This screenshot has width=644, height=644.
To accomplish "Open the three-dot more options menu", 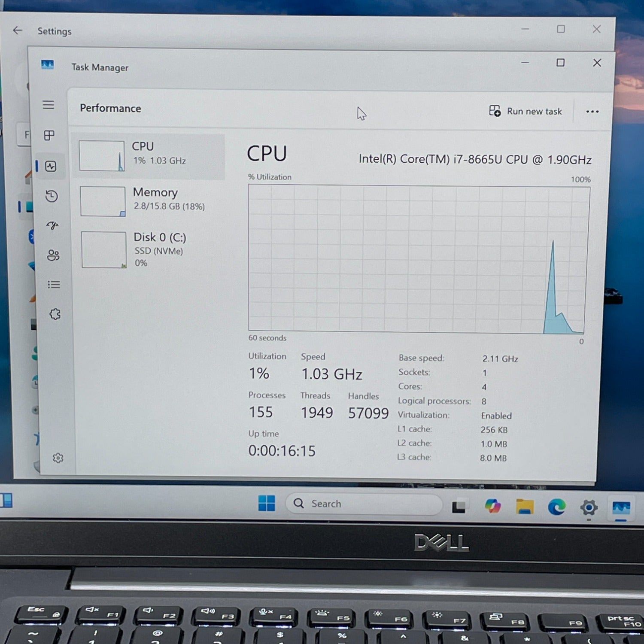I will [592, 112].
